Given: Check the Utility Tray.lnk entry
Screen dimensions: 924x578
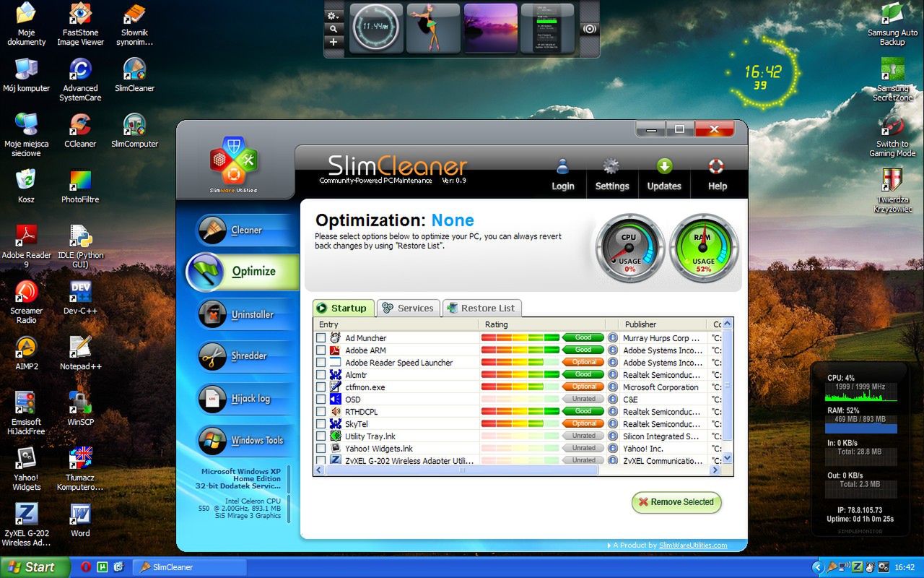Looking at the screenshot, I should click(x=321, y=436).
